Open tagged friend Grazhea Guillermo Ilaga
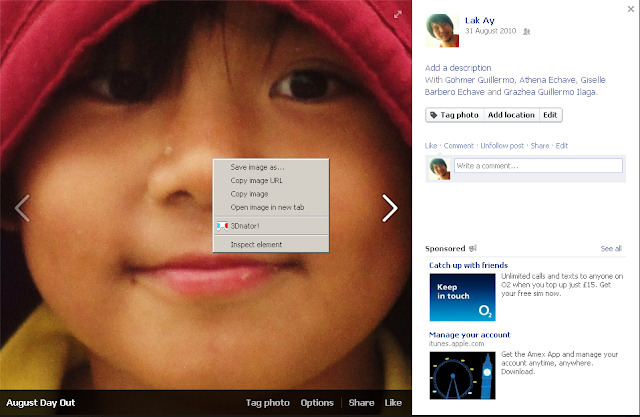Screen dimensions: 640x417 [x=549, y=92]
